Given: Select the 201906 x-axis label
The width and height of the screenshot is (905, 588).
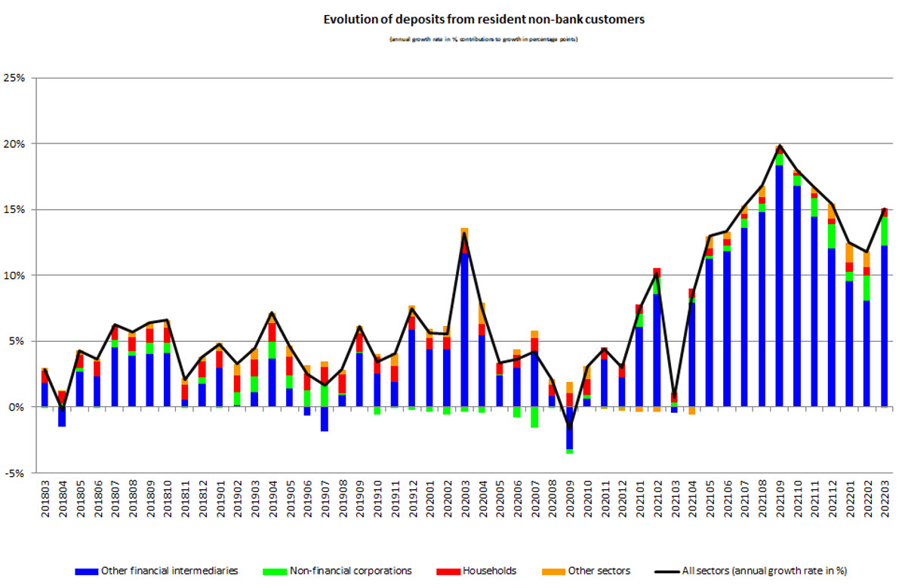Looking at the screenshot, I should (x=309, y=499).
